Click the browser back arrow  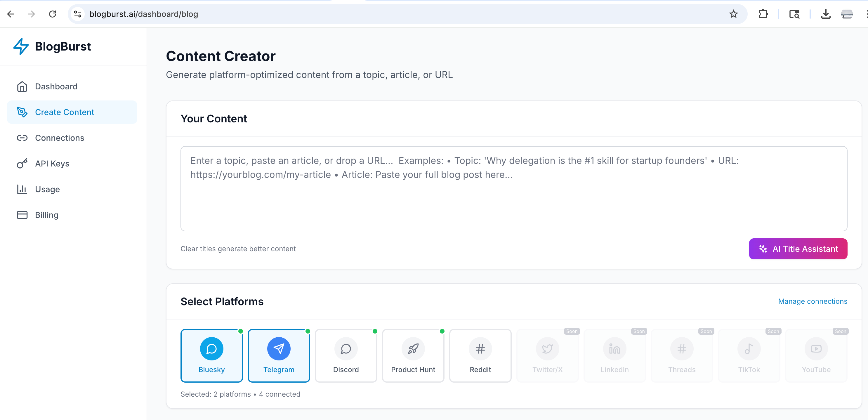pos(11,14)
